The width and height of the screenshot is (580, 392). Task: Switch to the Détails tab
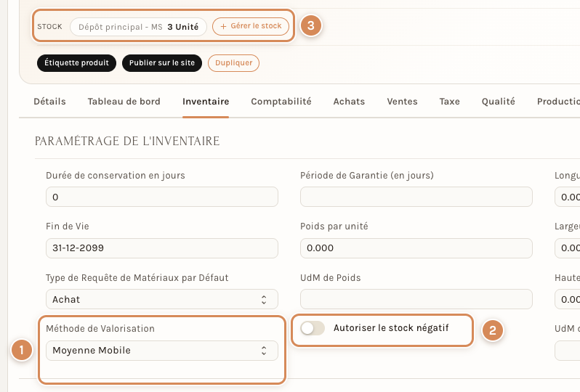(49, 102)
